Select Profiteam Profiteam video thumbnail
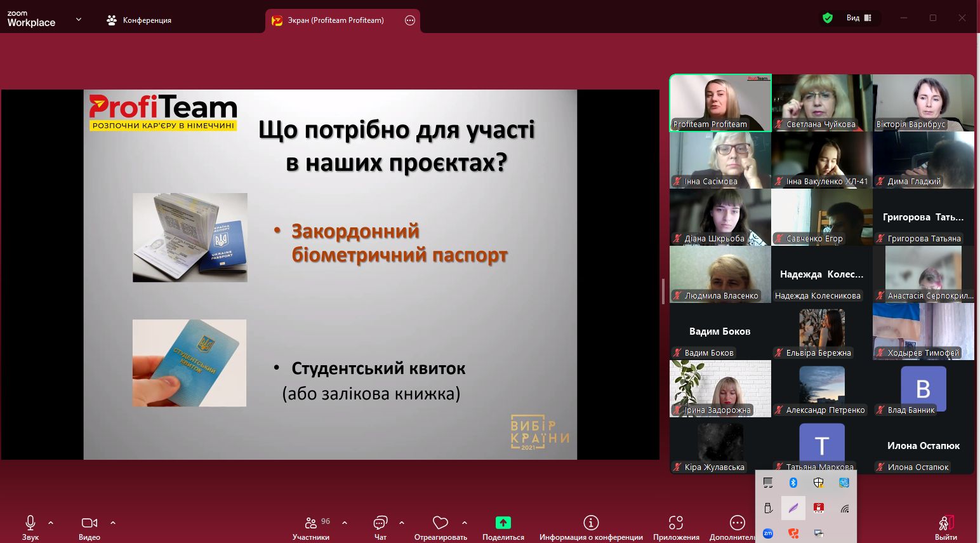Viewport: 980px width, 543px height. [x=720, y=103]
